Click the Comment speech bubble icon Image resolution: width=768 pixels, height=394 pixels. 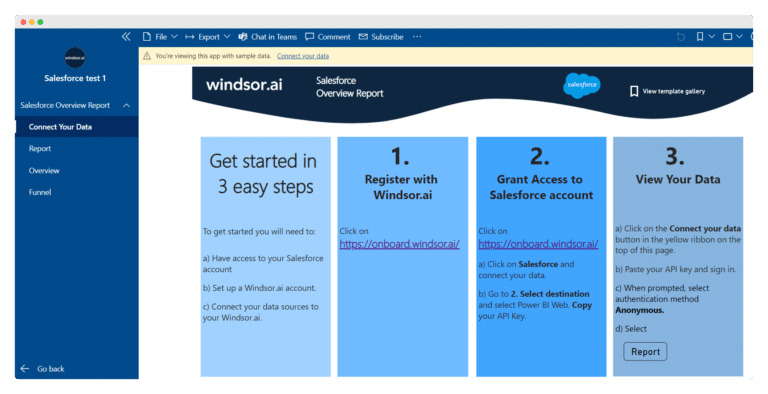[309, 37]
